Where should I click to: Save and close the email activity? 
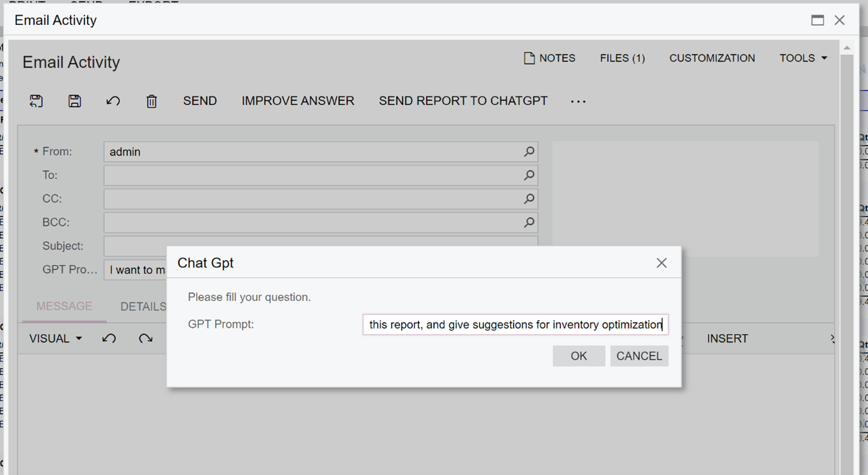coord(36,101)
